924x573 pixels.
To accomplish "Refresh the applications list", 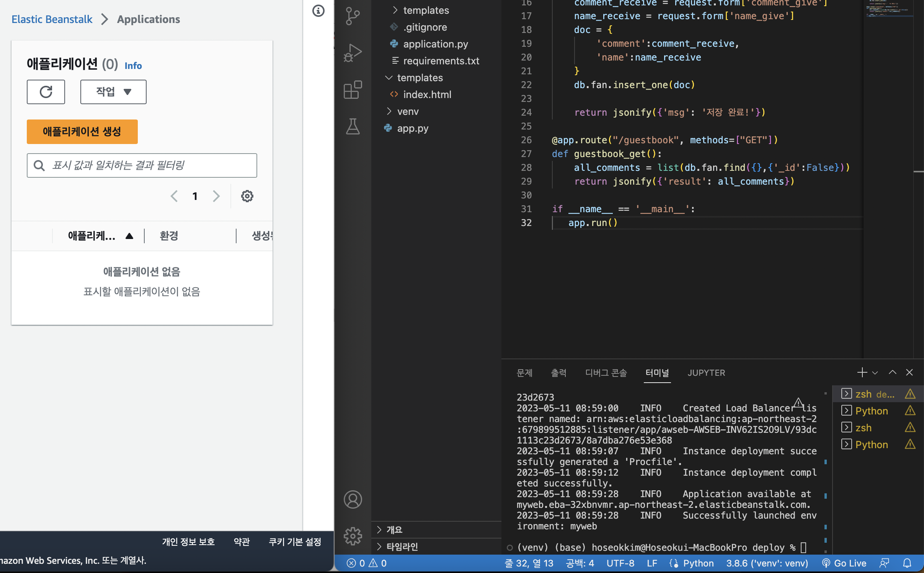I will point(46,92).
